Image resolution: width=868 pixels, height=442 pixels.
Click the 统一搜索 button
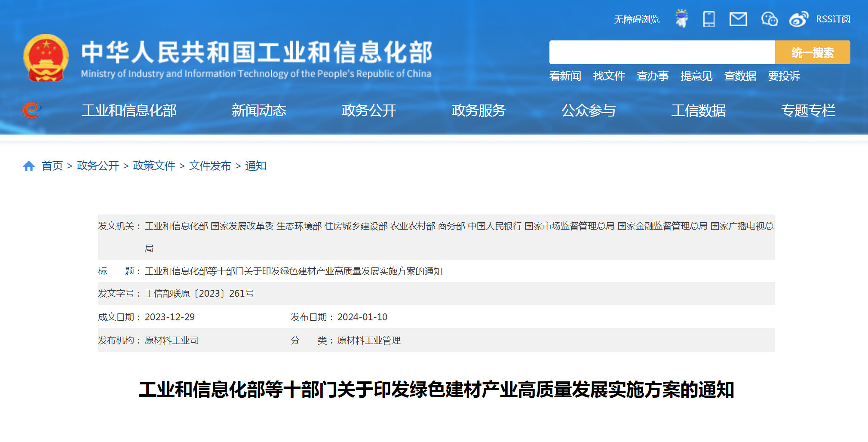point(813,52)
